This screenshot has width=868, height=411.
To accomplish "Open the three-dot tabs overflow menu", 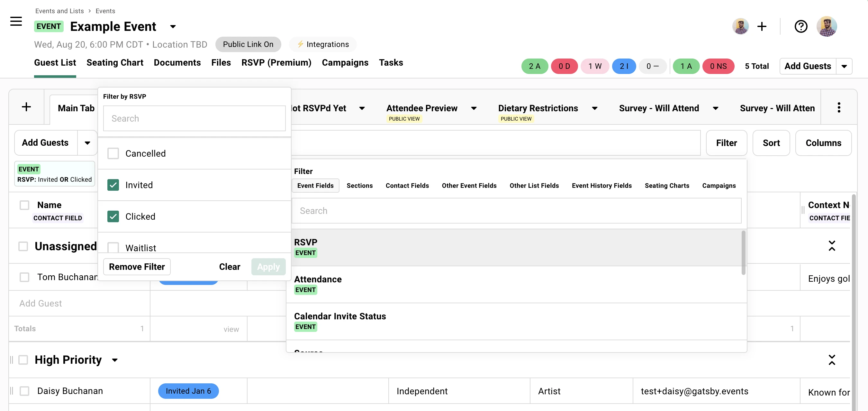I will tap(839, 107).
